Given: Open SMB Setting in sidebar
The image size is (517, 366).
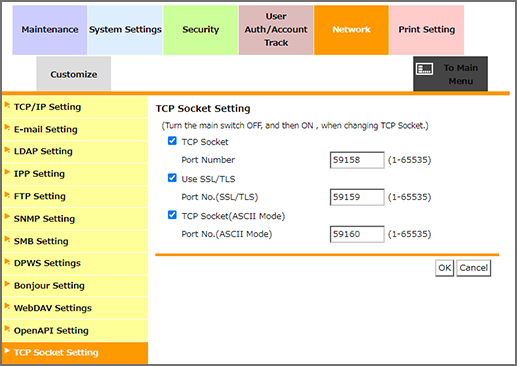Looking at the screenshot, I should (x=75, y=241).
